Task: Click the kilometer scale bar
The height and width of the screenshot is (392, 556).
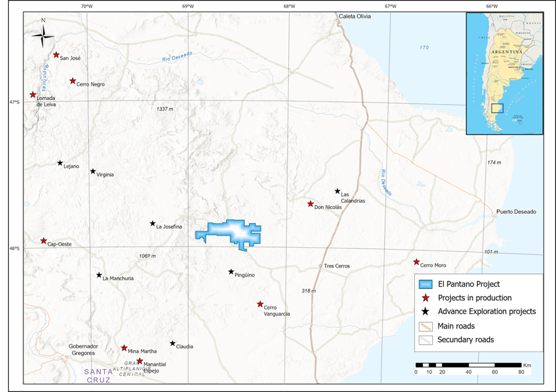Action: tap(469, 365)
